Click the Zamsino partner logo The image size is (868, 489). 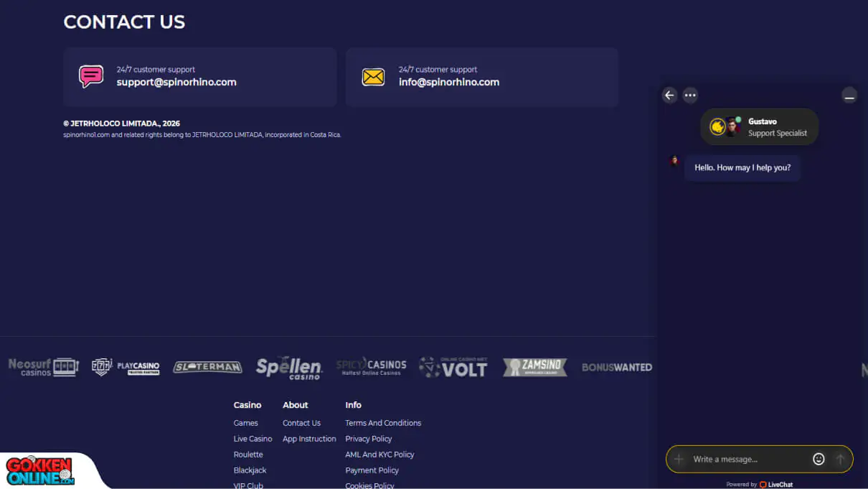(x=534, y=367)
